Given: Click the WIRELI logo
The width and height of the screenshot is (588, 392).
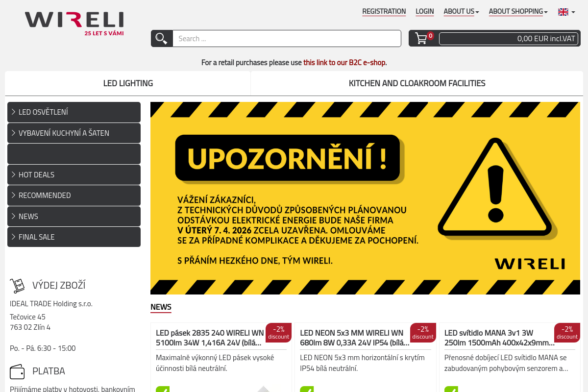Looking at the screenshot, I should tap(74, 23).
